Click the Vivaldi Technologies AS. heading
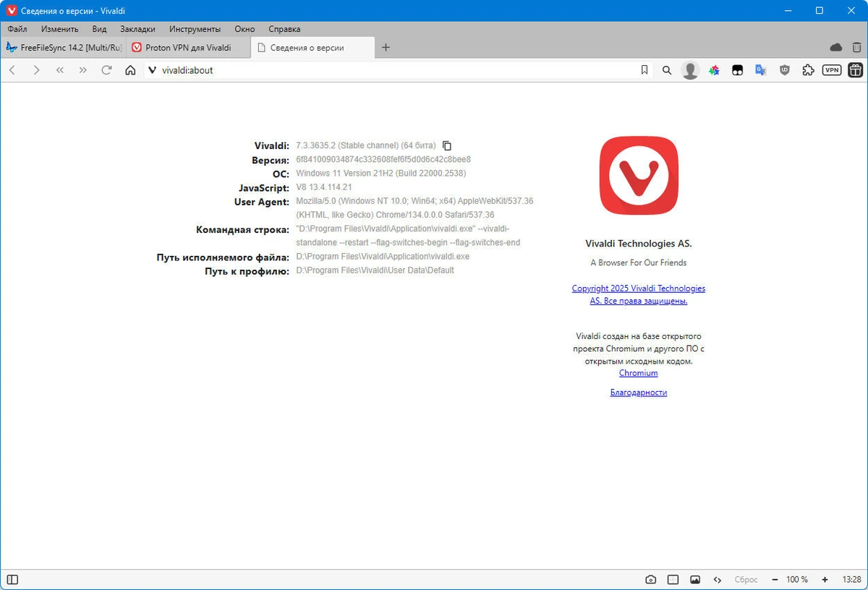The image size is (868, 590). point(639,244)
